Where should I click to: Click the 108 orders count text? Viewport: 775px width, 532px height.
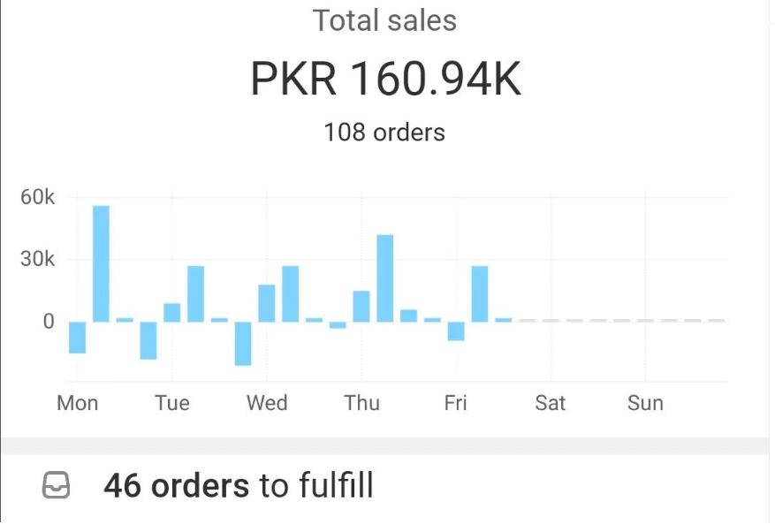click(x=384, y=133)
